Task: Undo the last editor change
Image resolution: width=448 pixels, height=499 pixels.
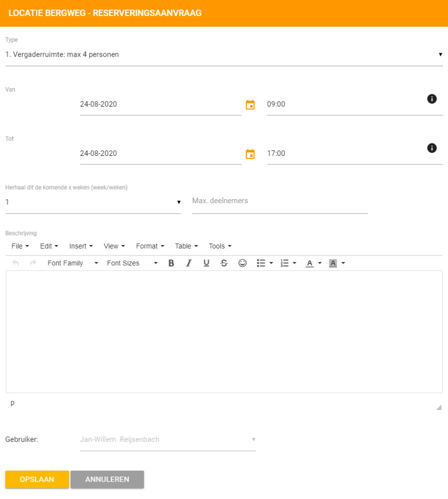Action: point(15,263)
